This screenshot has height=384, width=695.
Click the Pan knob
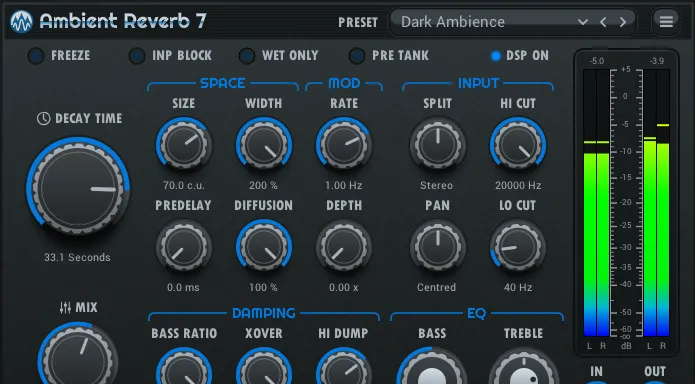point(437,247)
